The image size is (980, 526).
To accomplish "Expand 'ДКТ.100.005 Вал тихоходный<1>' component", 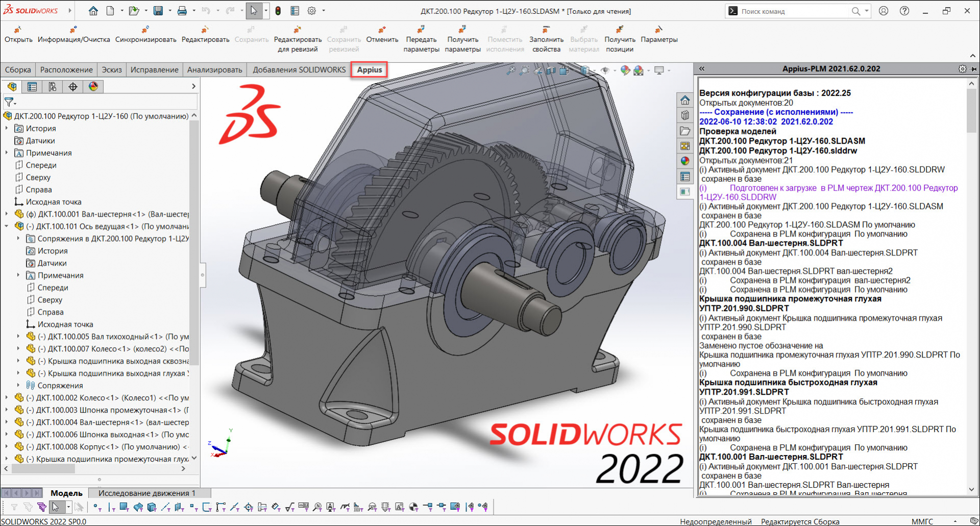I will [19, 337].
